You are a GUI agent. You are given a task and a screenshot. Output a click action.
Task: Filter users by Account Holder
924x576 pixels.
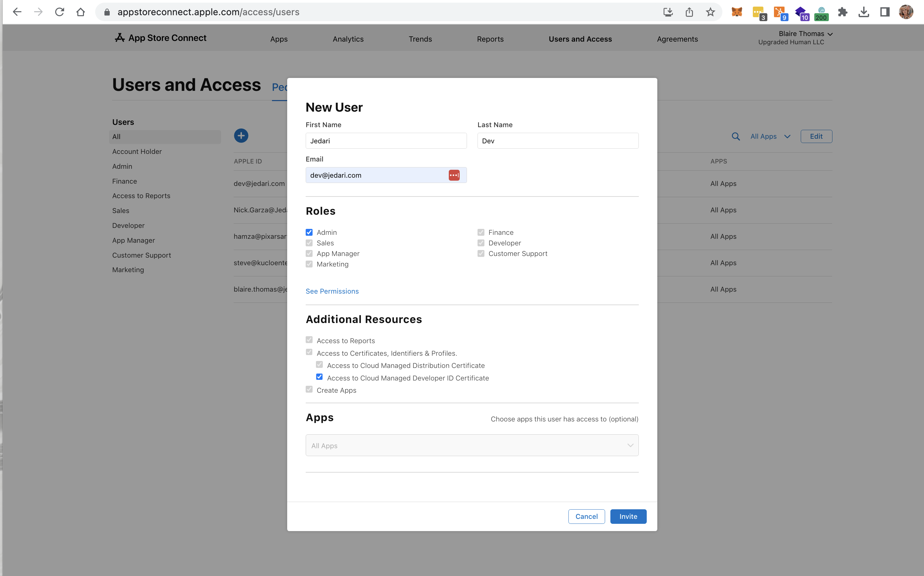click(137, 152)
